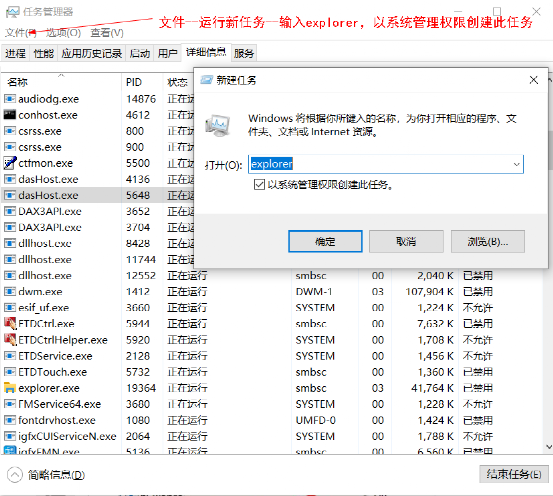The image size is (553, 496).
Task: Select the explorer.exe process name
Action: pos(49,388)
